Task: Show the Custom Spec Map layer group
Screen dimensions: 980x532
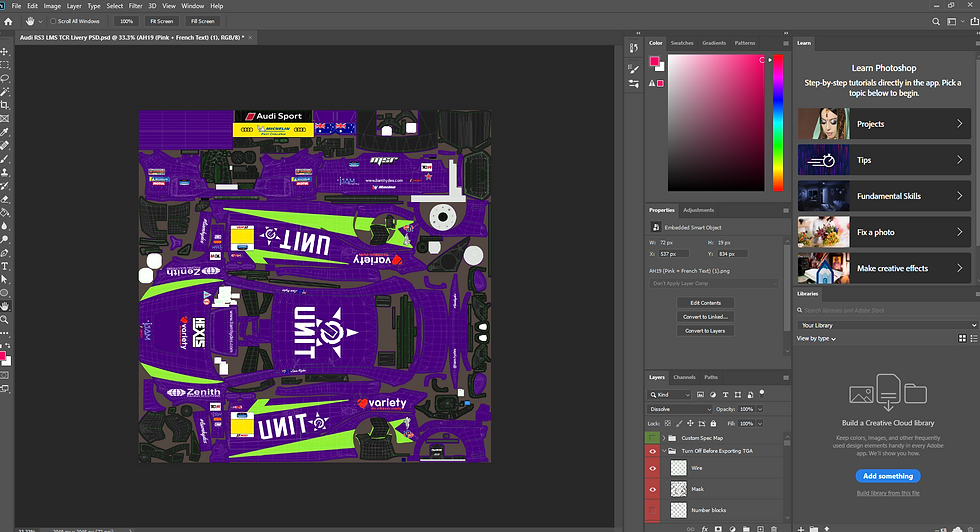Action: [652, 438]
